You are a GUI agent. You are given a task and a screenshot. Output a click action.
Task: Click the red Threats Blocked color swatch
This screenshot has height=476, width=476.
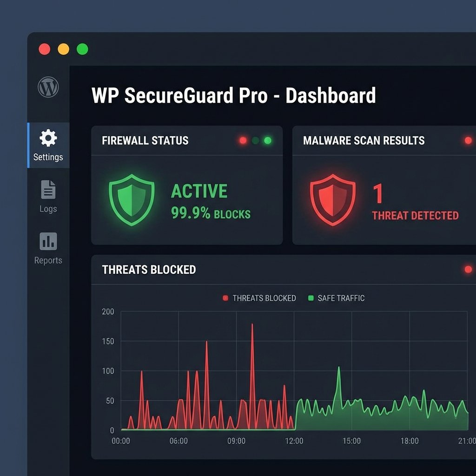coord(225,298)
